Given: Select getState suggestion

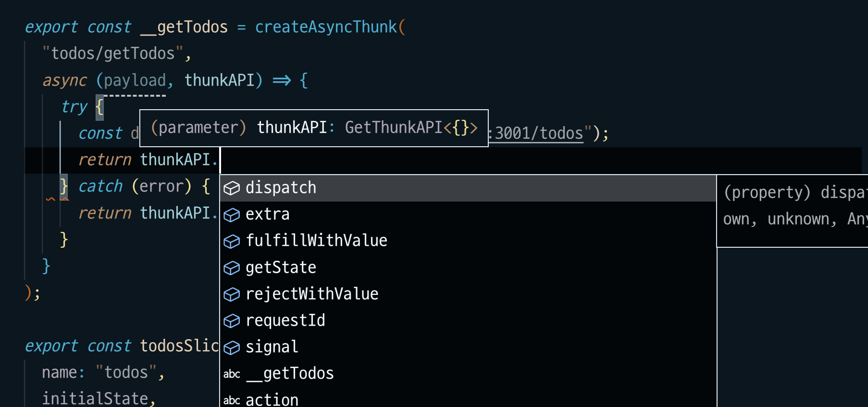Looking at the screenshot, I should tap(468, 267).
